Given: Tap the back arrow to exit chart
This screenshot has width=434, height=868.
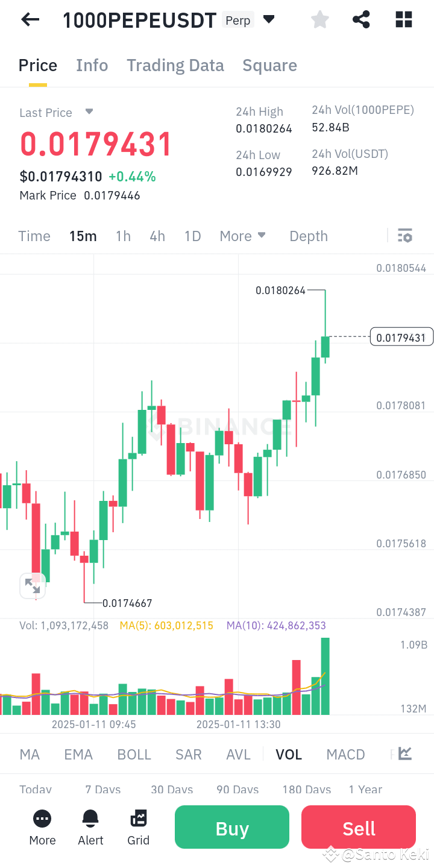Looking at the screenshot, I should click(30, 19).
